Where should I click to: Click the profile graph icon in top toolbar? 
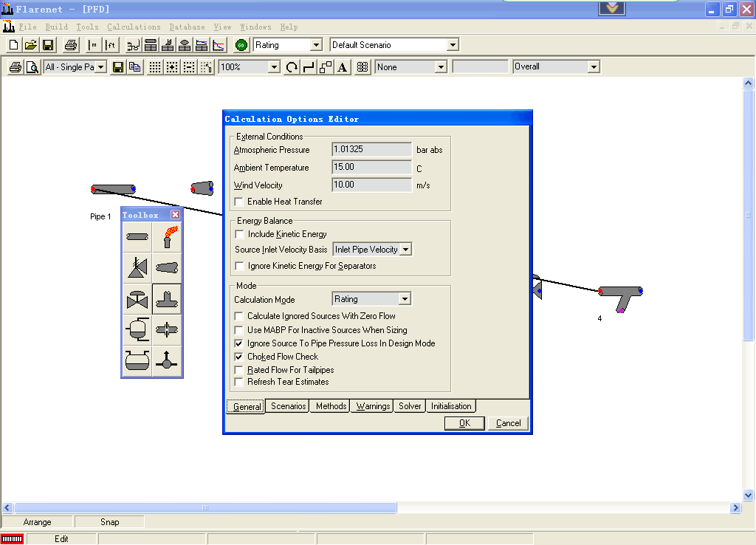219,45
